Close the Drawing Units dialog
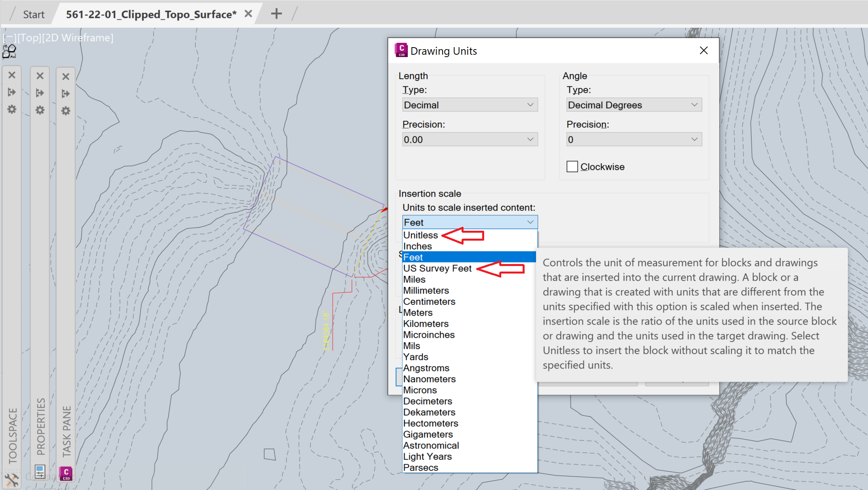 pos(703,50)
